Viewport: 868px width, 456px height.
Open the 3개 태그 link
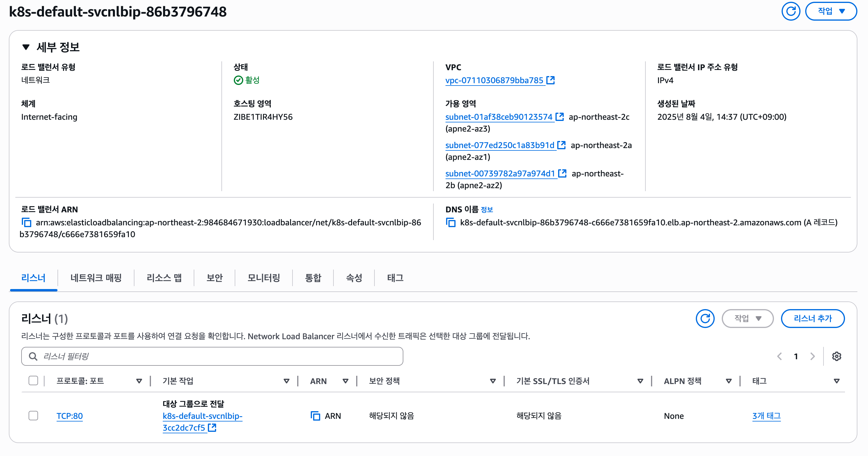coord(766,416)
